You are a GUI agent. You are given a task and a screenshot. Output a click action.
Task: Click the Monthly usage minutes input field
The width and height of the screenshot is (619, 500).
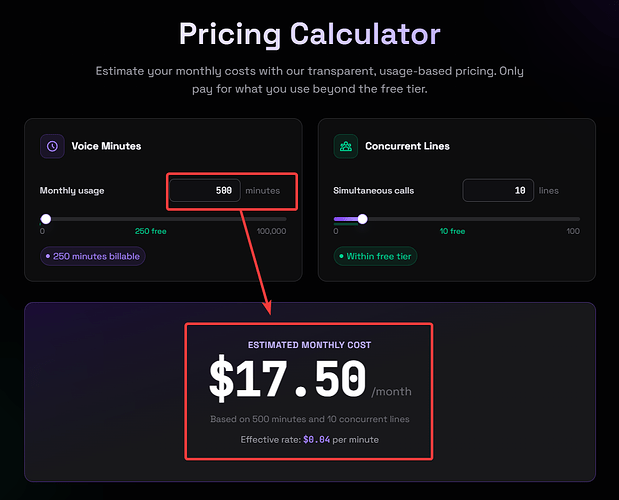(x=205, y=190)
